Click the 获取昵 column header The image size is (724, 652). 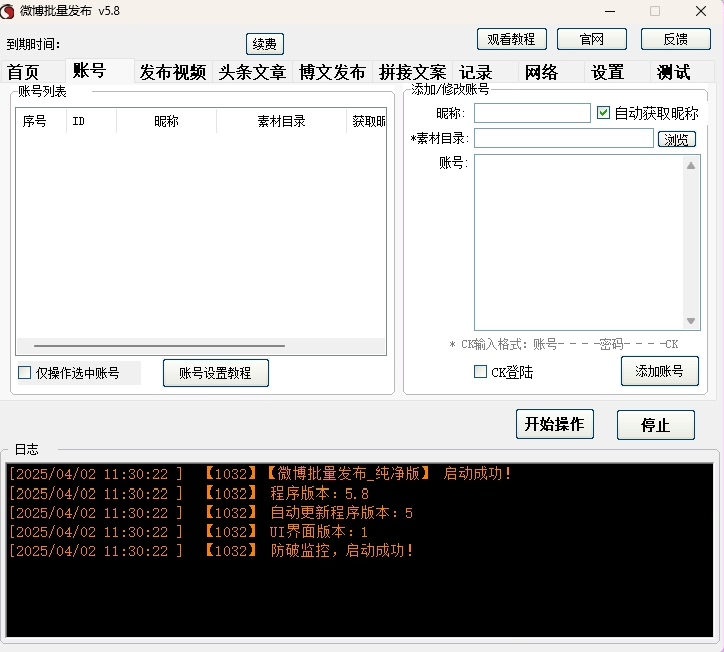click(367, 121)
